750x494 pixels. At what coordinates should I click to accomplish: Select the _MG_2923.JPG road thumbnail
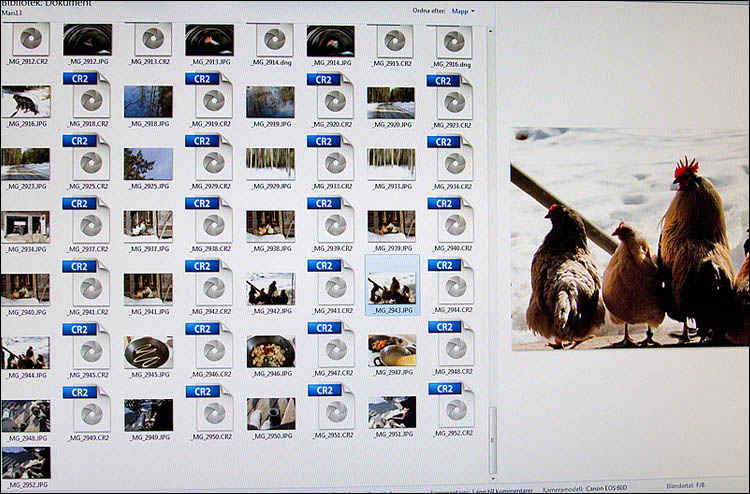[x=25, y=164]
